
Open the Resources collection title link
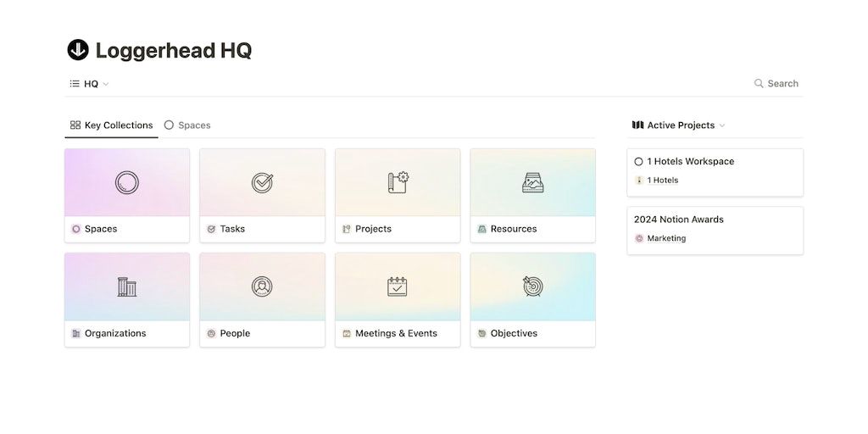(514, 229)
